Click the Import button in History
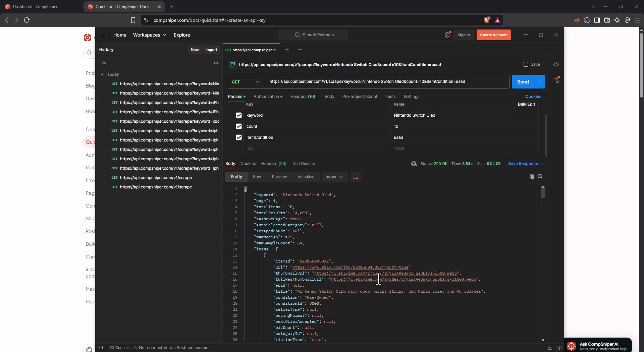644x352 pixels. 211,50
